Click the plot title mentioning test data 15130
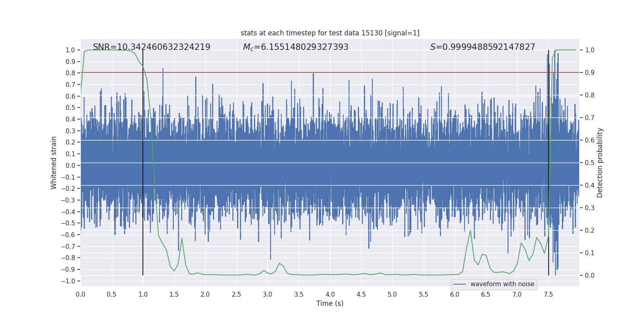 click(330, 33)
